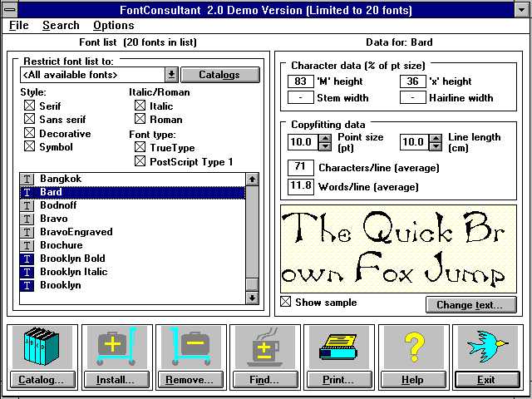Open the Restrict font list dropdown
Screen dimensions: 532x399
click(x=171, y=75)
